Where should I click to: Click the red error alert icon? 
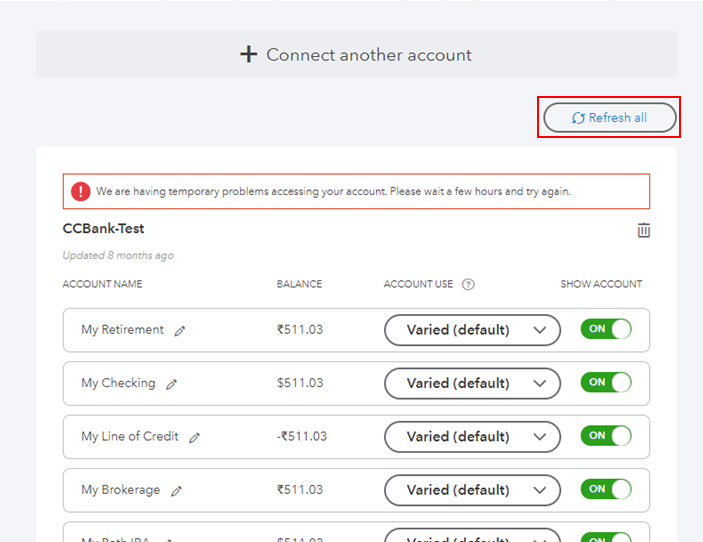click(x=81, y=191)
